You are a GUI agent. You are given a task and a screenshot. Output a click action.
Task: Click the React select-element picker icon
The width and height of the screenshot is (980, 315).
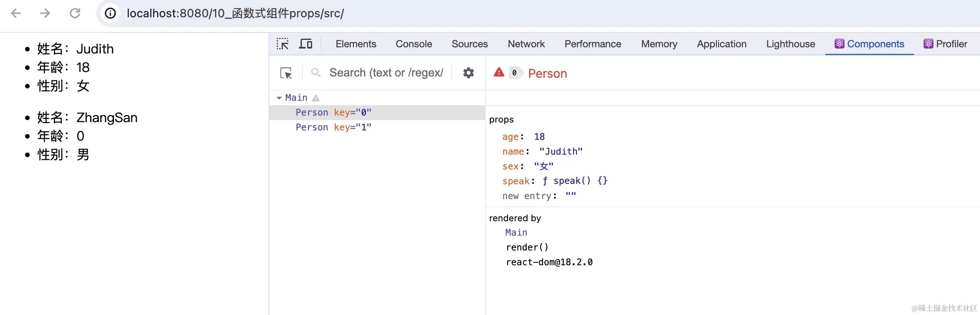tap(286, 73)
